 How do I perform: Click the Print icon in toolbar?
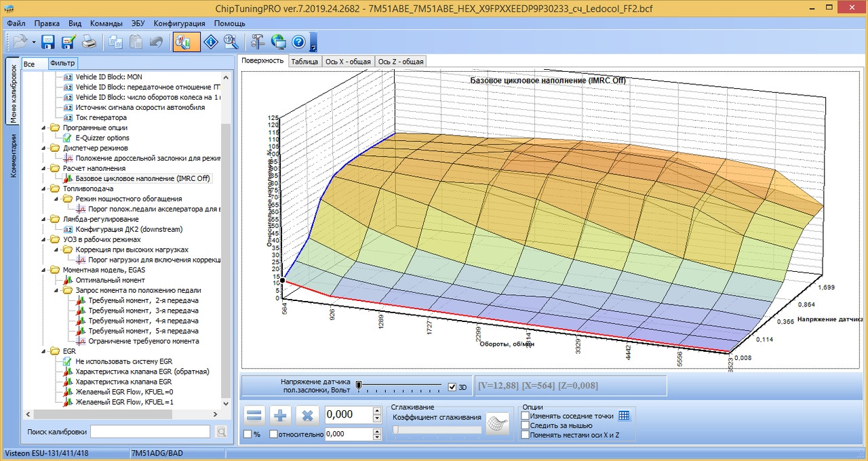point(90,42)
